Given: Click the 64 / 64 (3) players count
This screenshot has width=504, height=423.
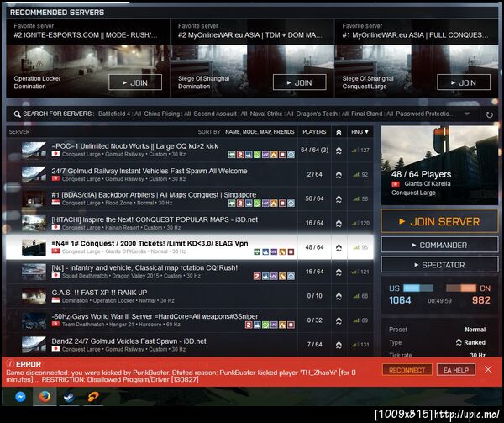Looking at the screenshot, I should (x=314, y=150).
